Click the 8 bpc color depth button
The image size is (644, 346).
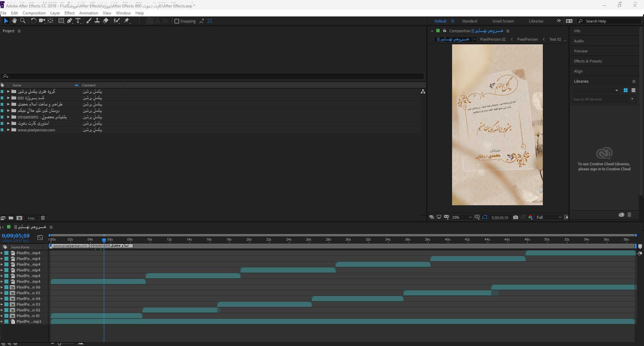click(31, 218)
